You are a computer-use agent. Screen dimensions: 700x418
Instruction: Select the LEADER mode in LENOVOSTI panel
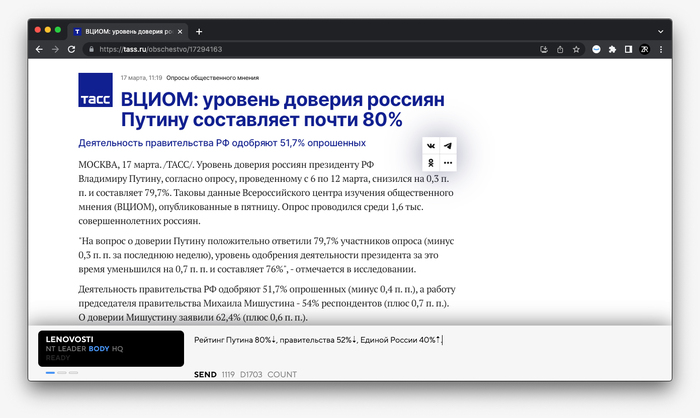72,349
